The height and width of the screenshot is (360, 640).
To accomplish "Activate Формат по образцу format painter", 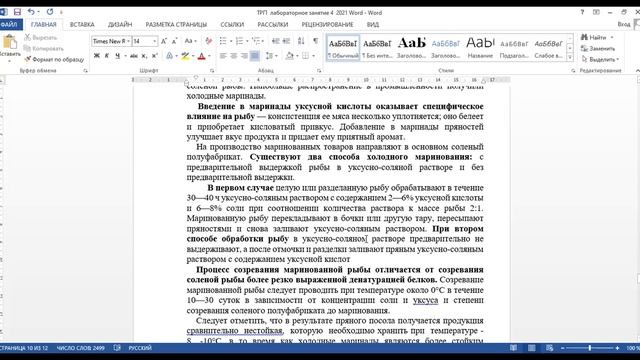I will coord(54,60).
